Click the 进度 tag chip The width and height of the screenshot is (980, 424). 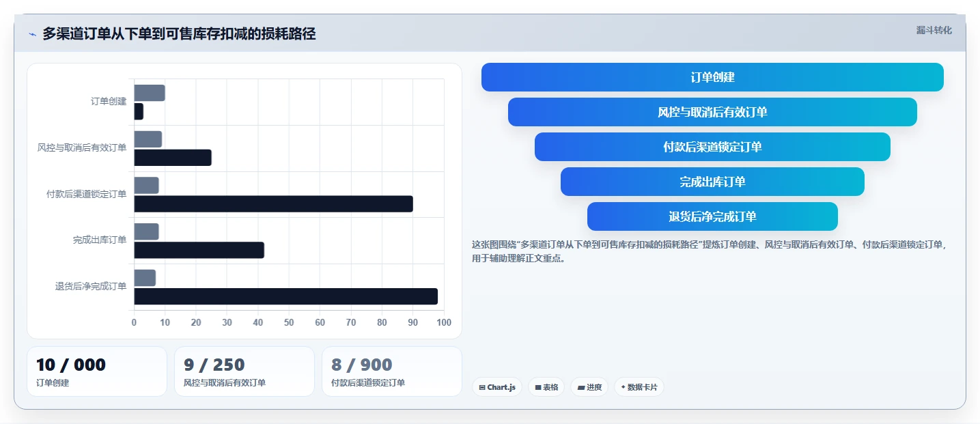click(589, 387)
